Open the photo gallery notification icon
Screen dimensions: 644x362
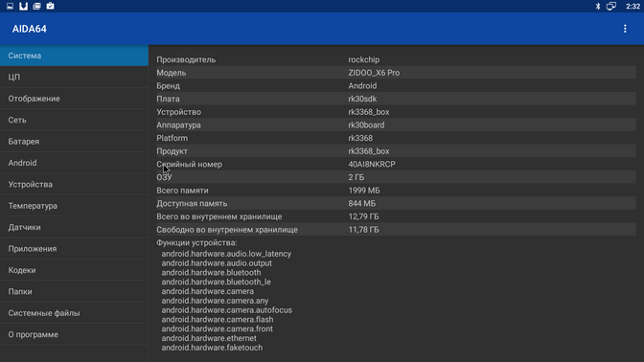coord(37,6)
